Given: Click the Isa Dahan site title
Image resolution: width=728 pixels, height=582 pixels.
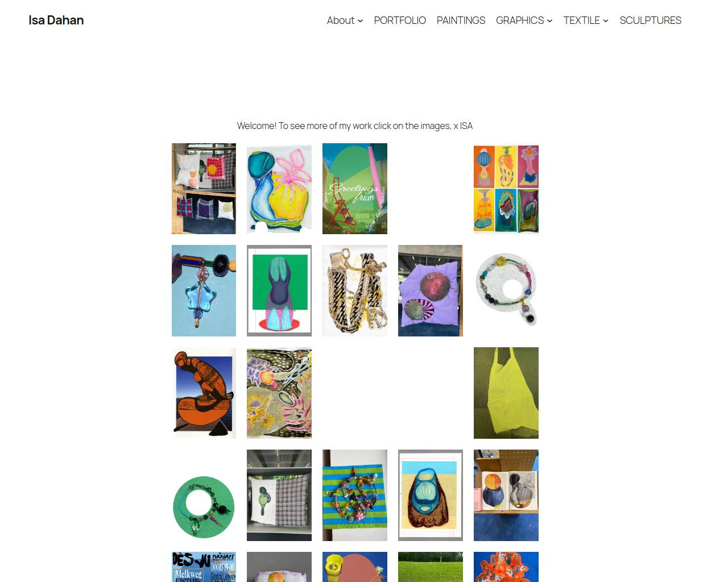Looking at the screenshot, I should click(x=56, y=20).
